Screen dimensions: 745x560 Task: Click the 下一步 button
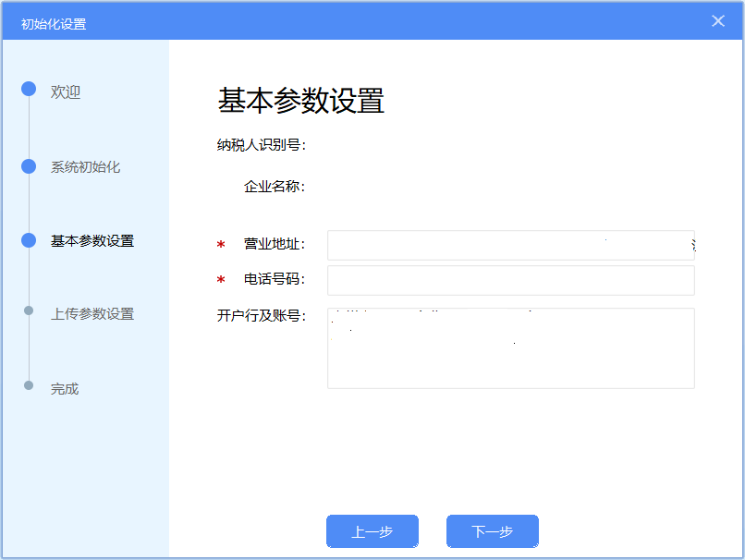pos(492,531)
